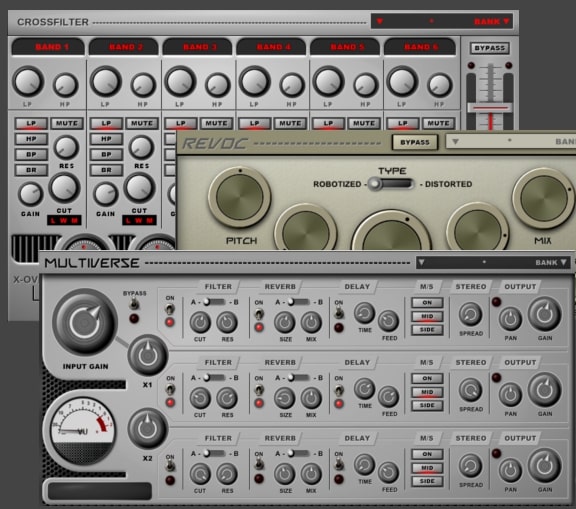This screenshot has height=509, width=576.
Task: Click Band 2 RES knob in Crossfilter
Action: pyautogui.click(x=141, y=147)
